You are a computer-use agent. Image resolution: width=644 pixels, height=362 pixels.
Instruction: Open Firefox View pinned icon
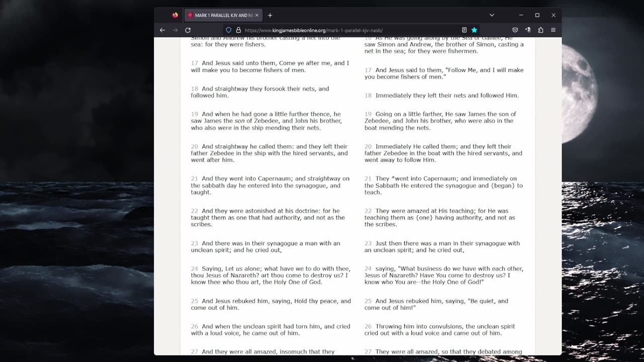click(x=175, y=15)
